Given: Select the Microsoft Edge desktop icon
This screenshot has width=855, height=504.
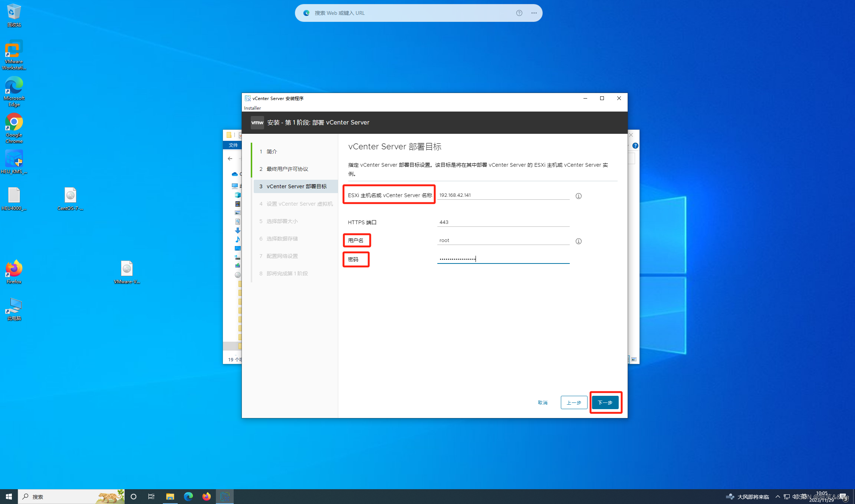Looking at the screenshot, I should (14, 92).
